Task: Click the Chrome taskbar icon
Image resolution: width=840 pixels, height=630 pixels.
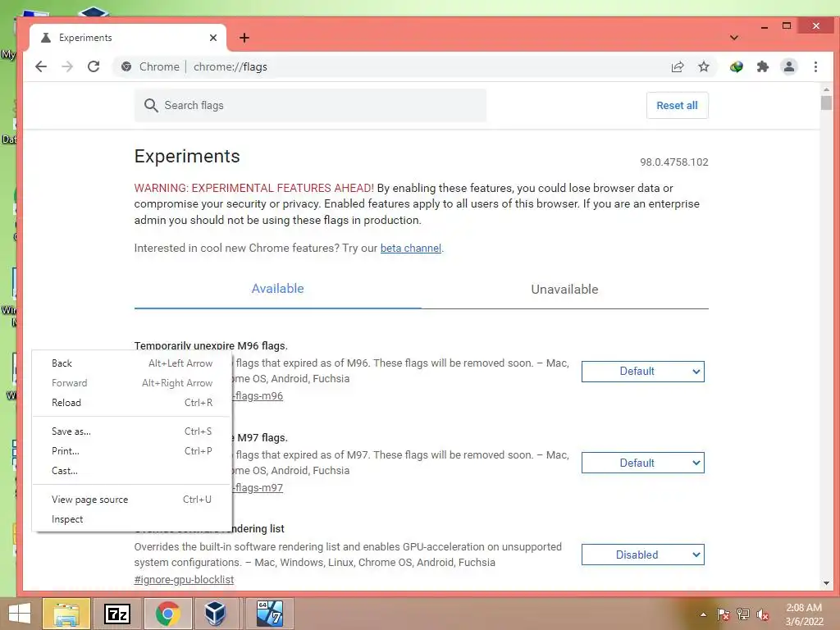Action: point(167,614)
